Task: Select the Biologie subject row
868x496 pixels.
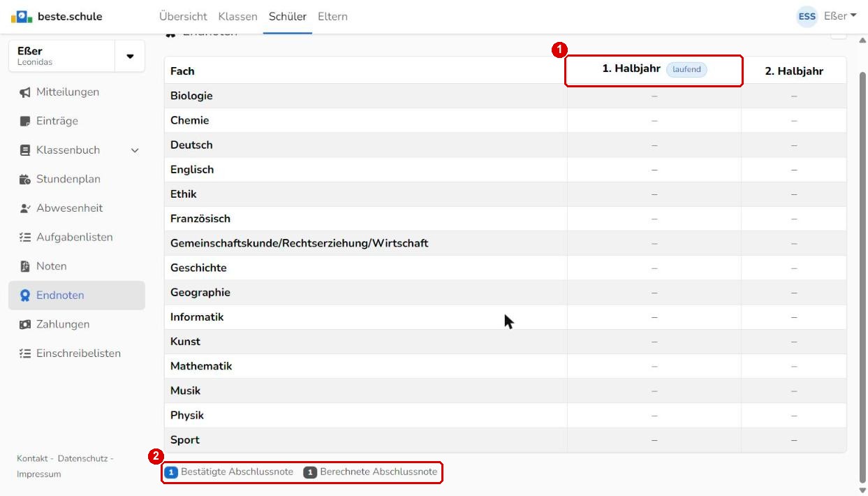Action: [x=505, y=96]
